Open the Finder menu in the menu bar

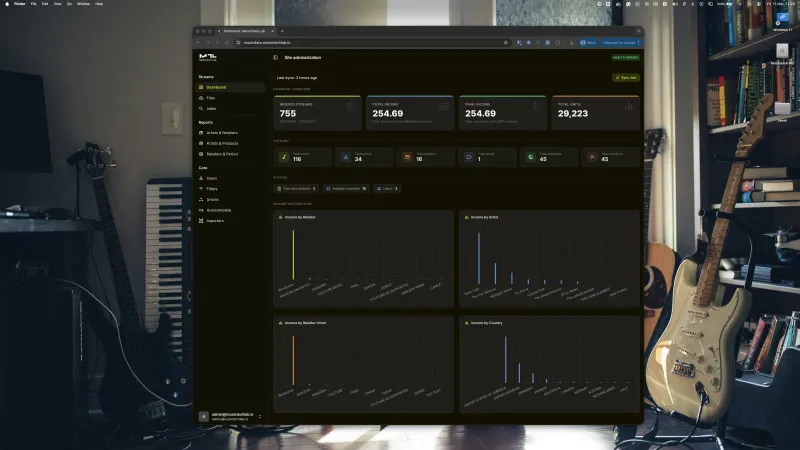19,4
